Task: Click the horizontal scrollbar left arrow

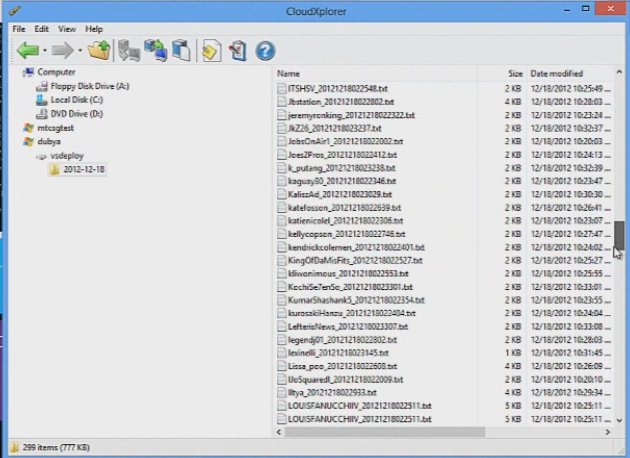Action: pyautogui.click(x=279, y=432)
